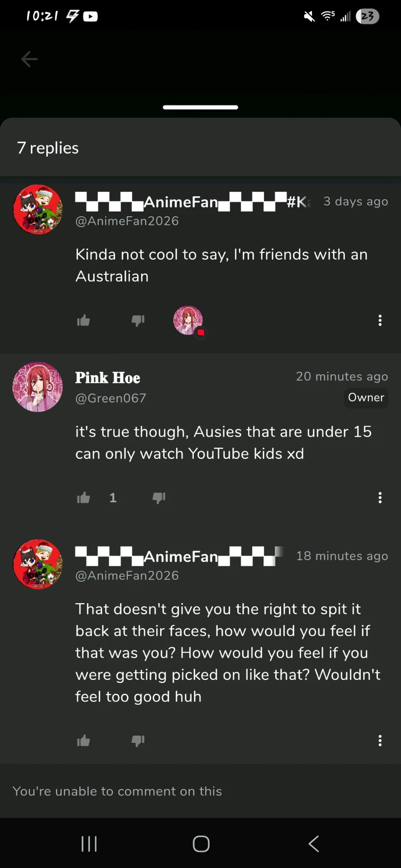Tap the drag handle bar above the replies sheet

[x=200, y=107]
